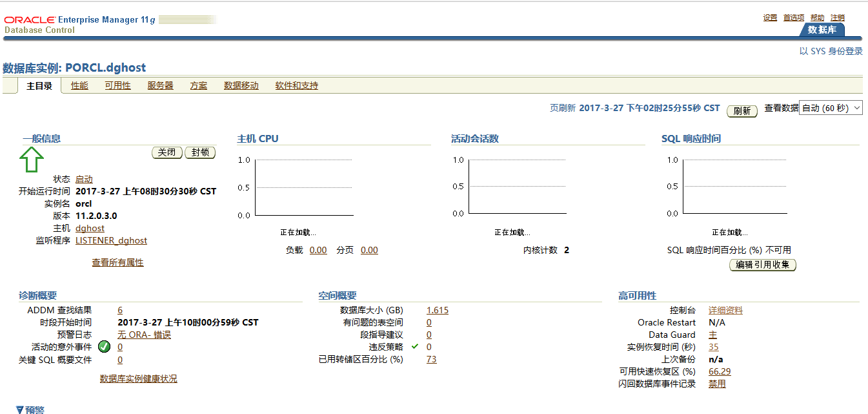Image resolution: width=868 pixels, height=414 pixels.
Task: Click the instance name text orcl
Action: tap(84, 203)
